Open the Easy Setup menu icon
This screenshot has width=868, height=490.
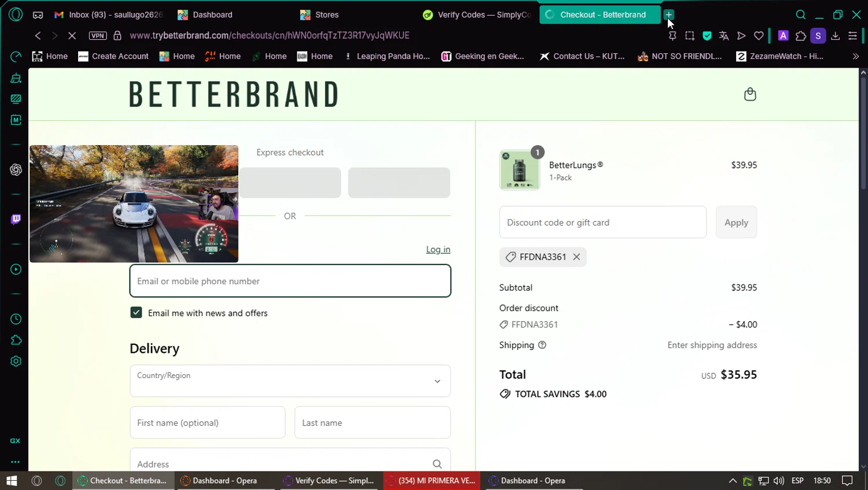click(852, 36)
